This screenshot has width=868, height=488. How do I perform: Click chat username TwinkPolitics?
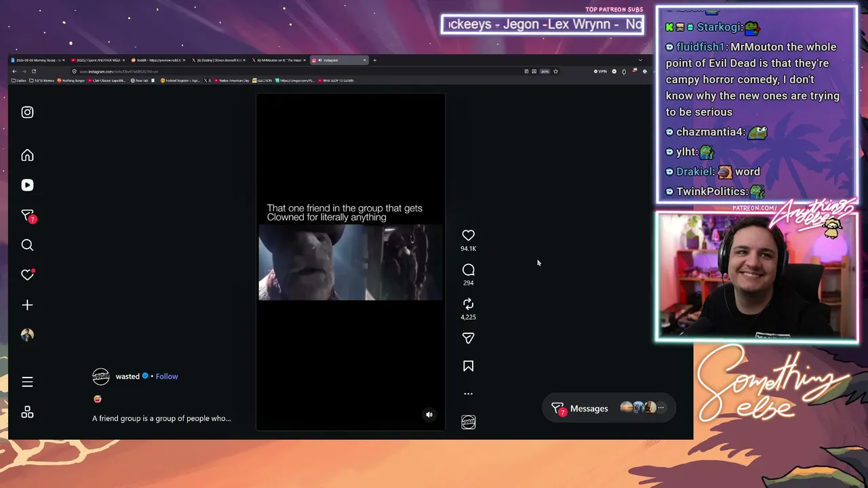[711, 191]
